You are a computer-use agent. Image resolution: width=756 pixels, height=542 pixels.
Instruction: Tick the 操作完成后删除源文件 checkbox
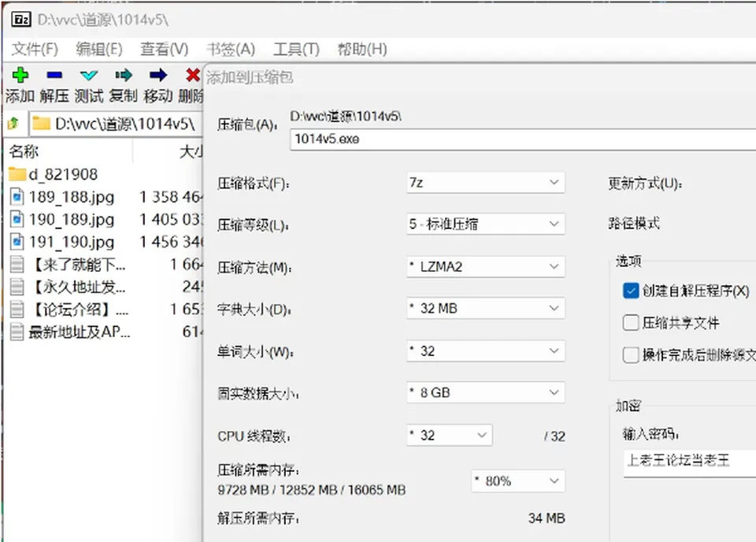tap(631, 355)
